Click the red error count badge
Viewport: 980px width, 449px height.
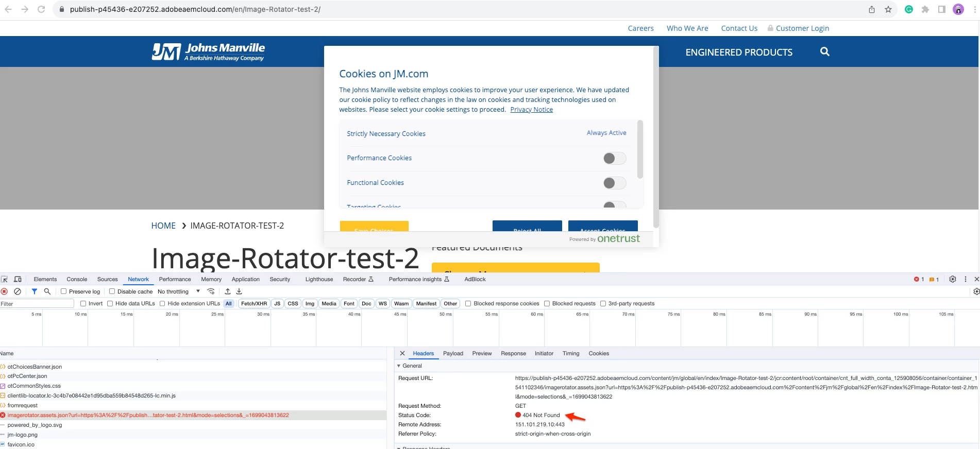919,280
